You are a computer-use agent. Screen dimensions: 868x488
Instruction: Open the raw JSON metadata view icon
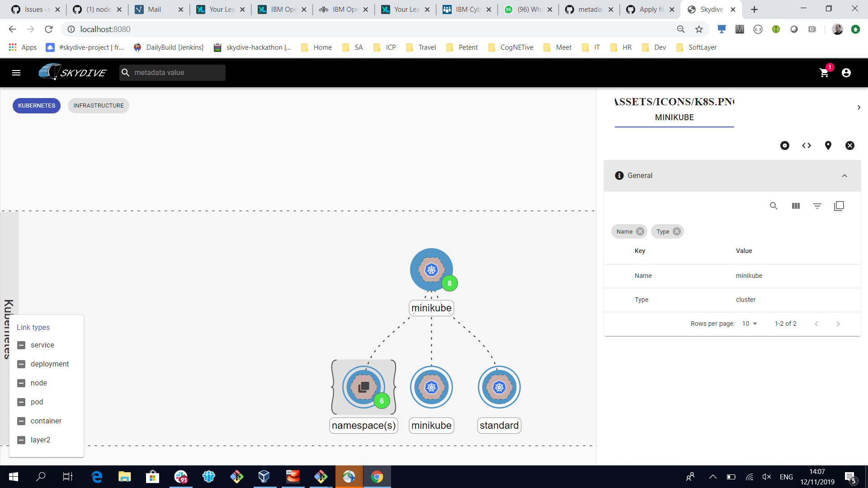[x=806, y=145]
